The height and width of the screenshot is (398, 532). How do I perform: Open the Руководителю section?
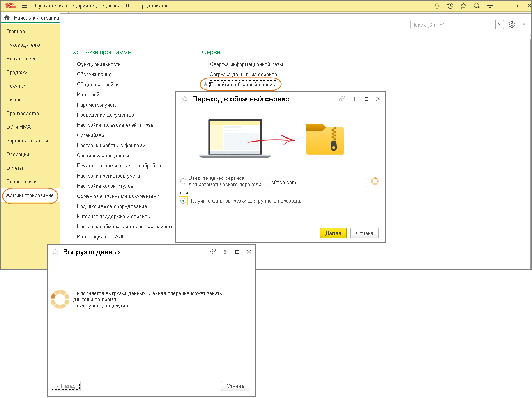click(x=23, y=45)
